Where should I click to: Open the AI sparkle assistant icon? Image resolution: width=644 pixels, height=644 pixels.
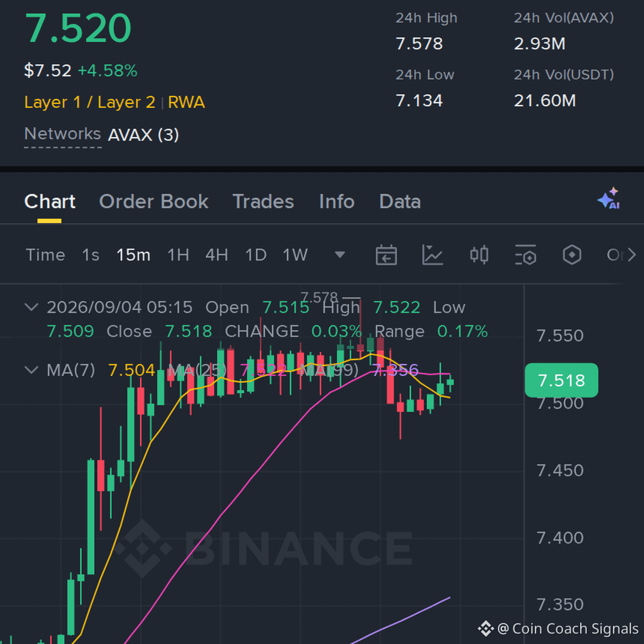click(x=609, y=199)
